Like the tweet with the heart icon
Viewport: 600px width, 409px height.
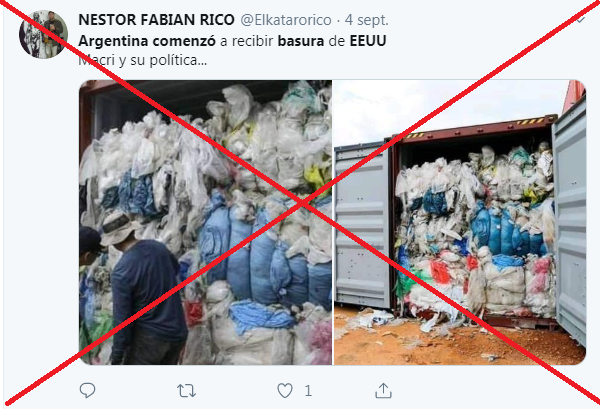[x=285, y=391]
